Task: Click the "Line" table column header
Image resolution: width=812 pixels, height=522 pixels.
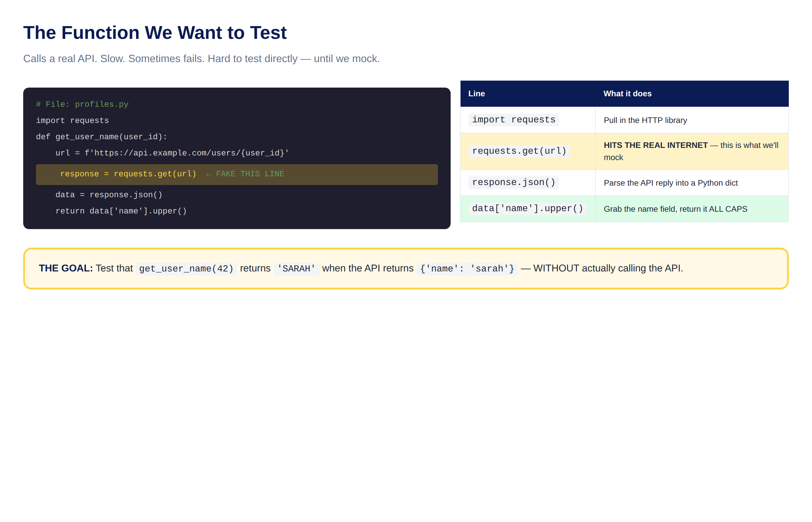Action: click(476, 94)
